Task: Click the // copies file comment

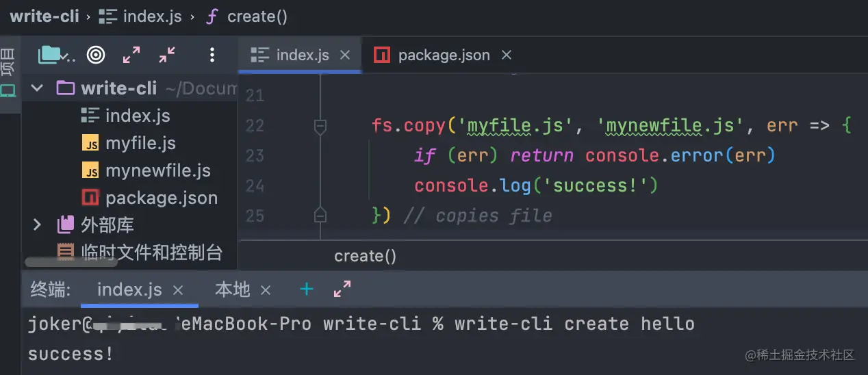Action: coord(478,216)
